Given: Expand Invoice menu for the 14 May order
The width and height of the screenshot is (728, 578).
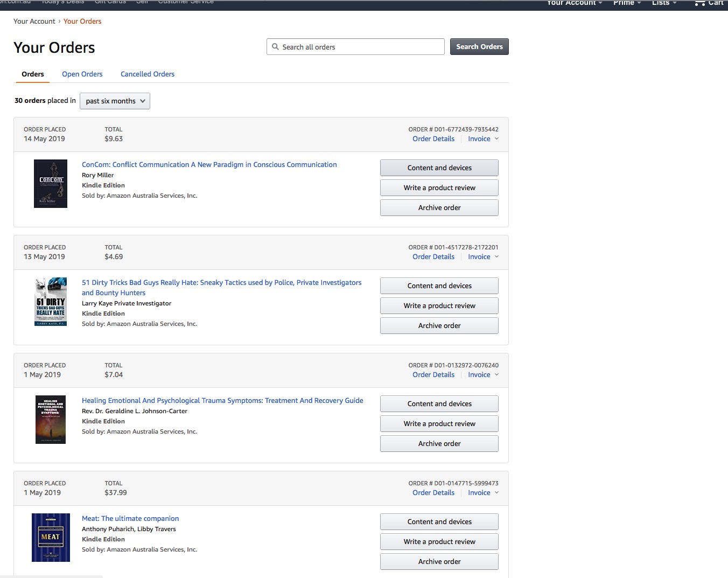Looking at the screenshot, I should tap(483, 139).
